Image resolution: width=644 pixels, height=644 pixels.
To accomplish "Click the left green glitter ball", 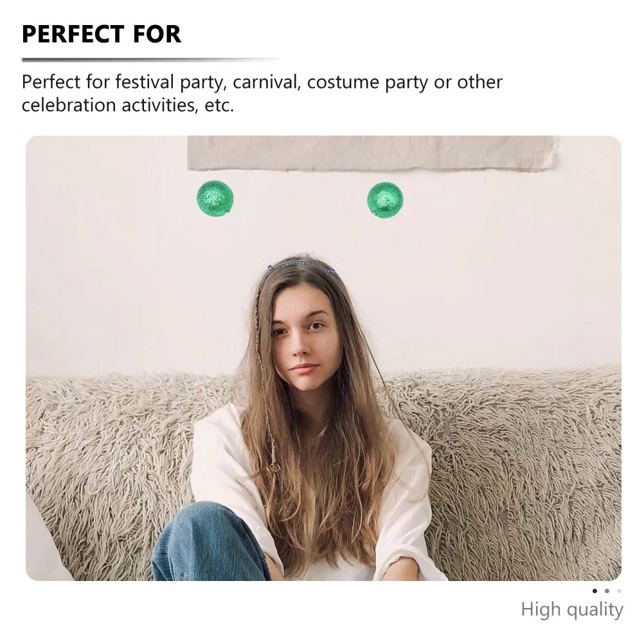I will tap(215, 199).
